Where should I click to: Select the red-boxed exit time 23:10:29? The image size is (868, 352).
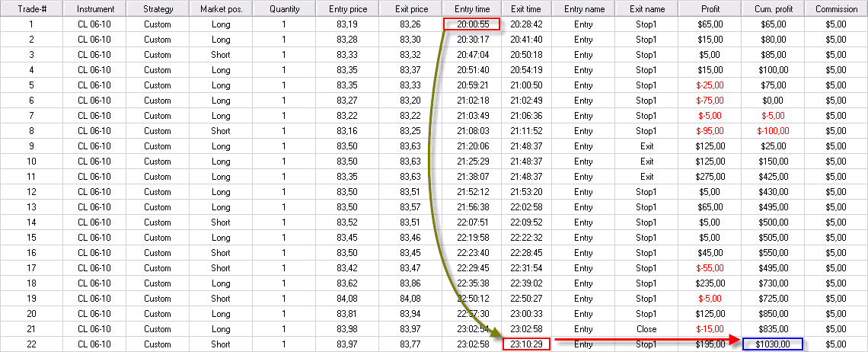526,344
